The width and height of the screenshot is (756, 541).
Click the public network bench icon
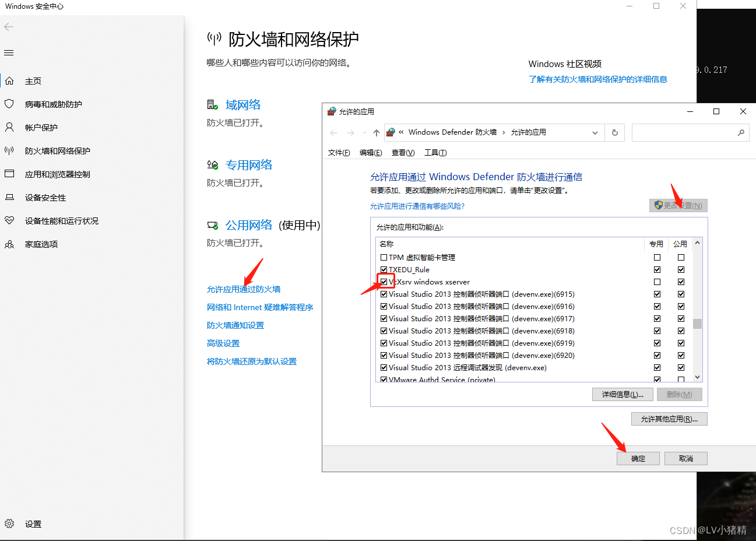(x=212, y=225)
